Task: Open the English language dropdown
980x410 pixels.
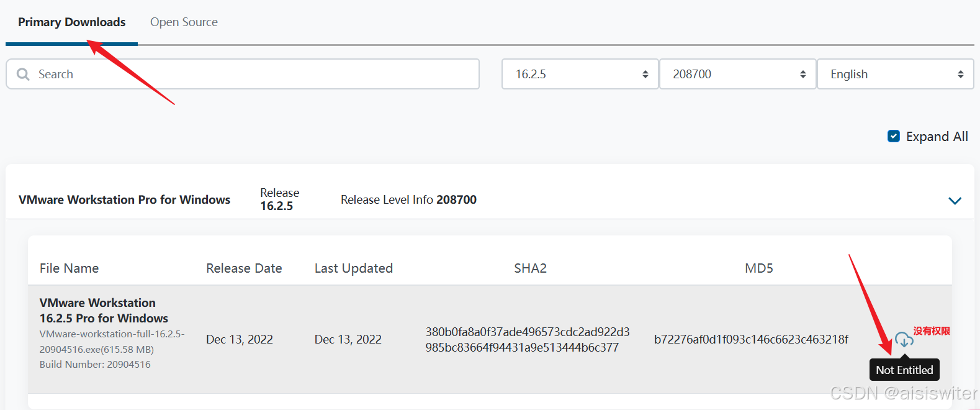Action: (x=895, y=74)
